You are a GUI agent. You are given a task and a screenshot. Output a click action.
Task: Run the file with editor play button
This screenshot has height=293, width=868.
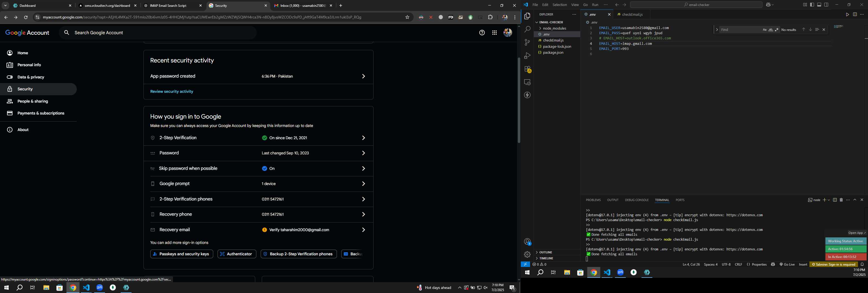[x=847, y=14]
